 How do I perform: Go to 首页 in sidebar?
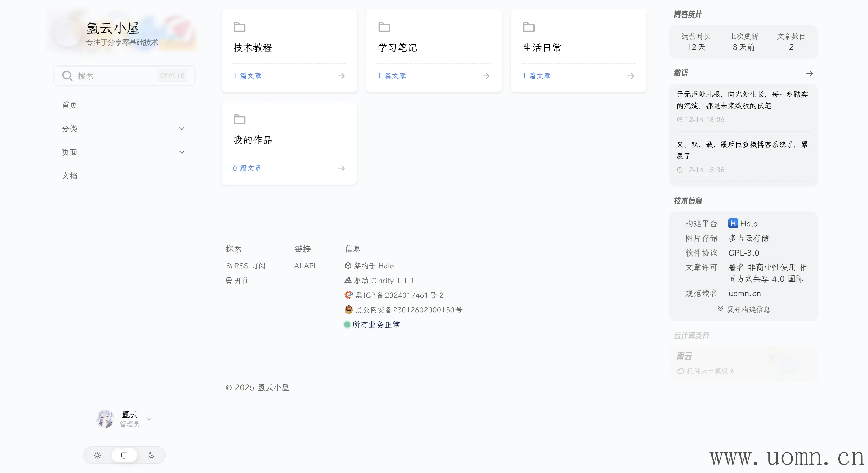pyautogui.click(x=70, y=105)
